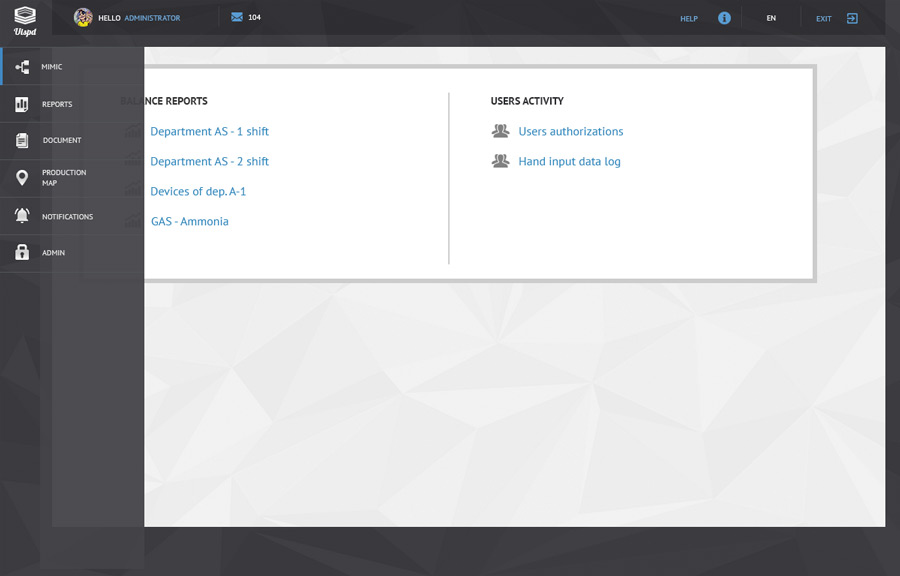Click the 104 message counter
This screenshot has width=900, height=576.
(253, 16)
